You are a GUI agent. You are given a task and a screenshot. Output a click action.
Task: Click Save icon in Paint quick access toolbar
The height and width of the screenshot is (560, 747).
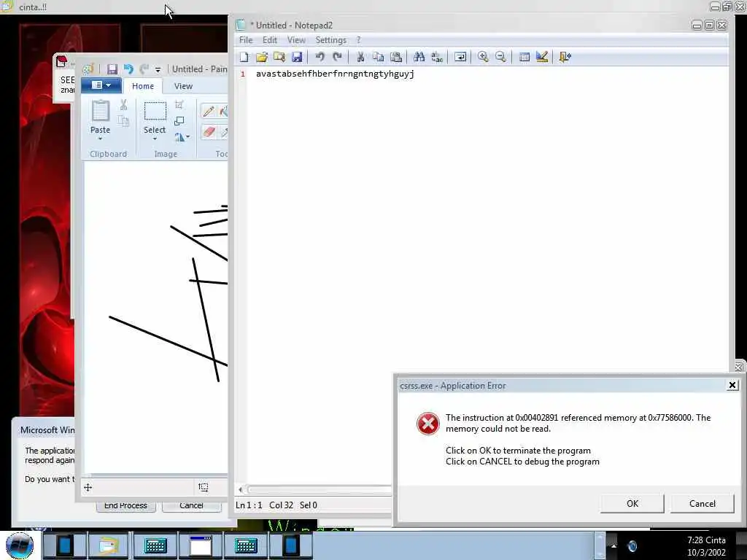click(112, 69)
